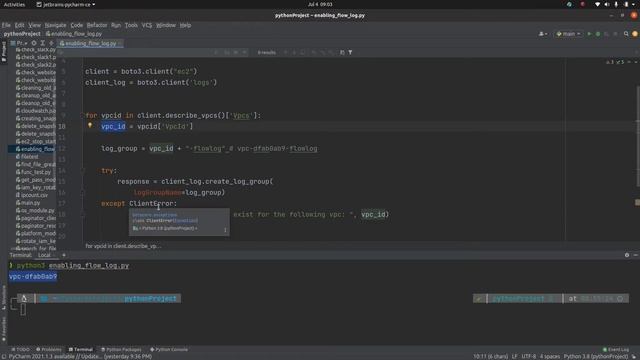Screen dimensions: 640x360
Task: Click ClientError class in the documentation popup
Action: [159, 220]
